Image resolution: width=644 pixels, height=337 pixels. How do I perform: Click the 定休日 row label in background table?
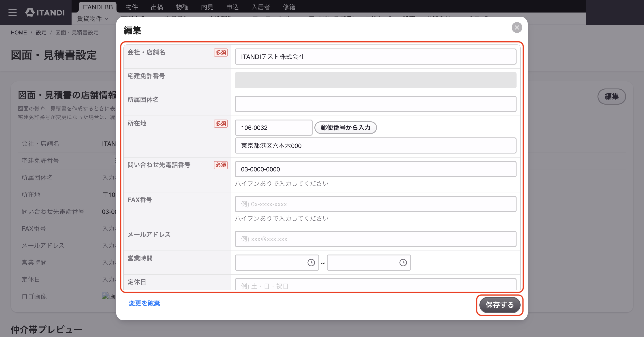pos(31,280)
